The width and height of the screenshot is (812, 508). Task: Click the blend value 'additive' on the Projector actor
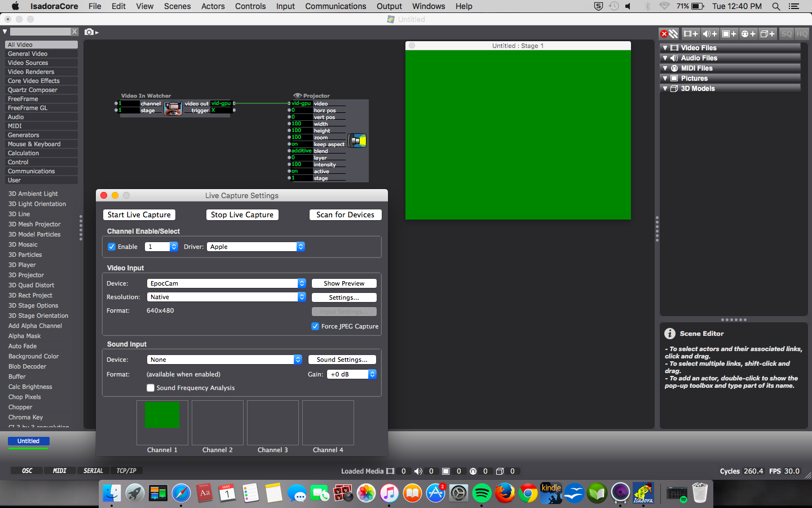click(x=301, y=151)
